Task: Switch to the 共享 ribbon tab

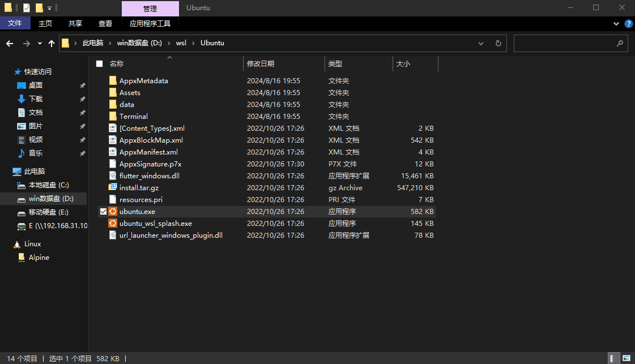Action: coord(75,23)
